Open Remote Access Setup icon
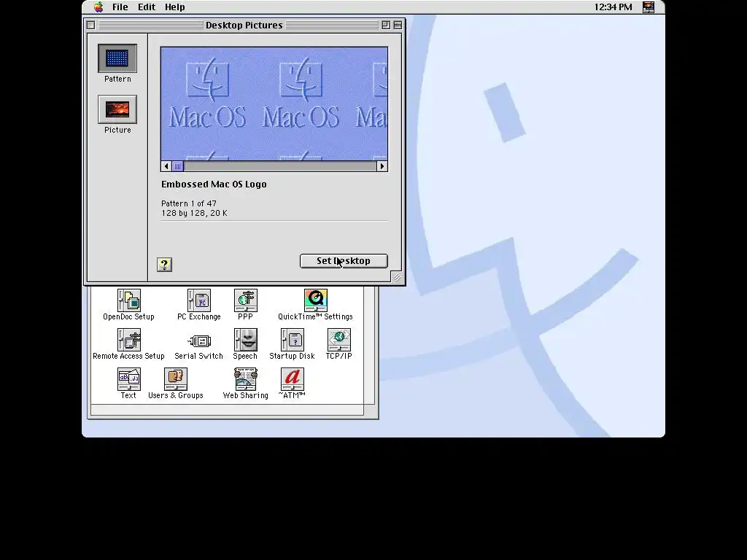747x560 pixels. (128, 340)
